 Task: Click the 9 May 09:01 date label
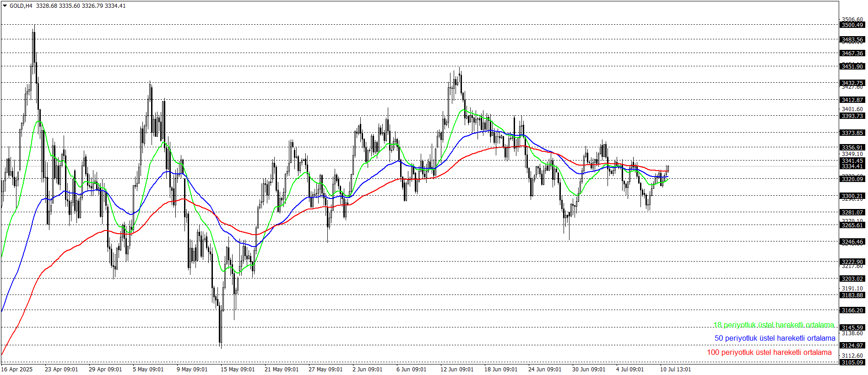pyautogui.click(x=192, y=370)
